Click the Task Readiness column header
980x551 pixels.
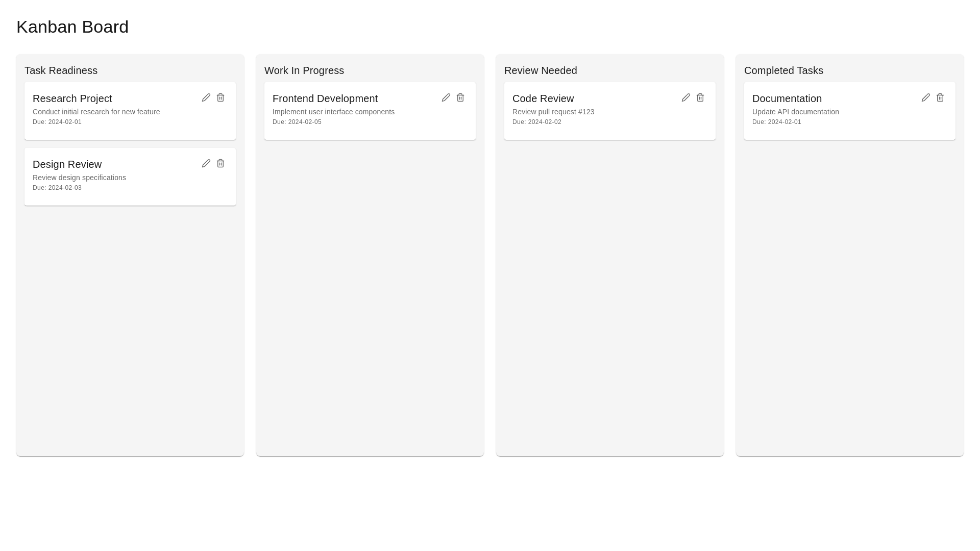61,70
